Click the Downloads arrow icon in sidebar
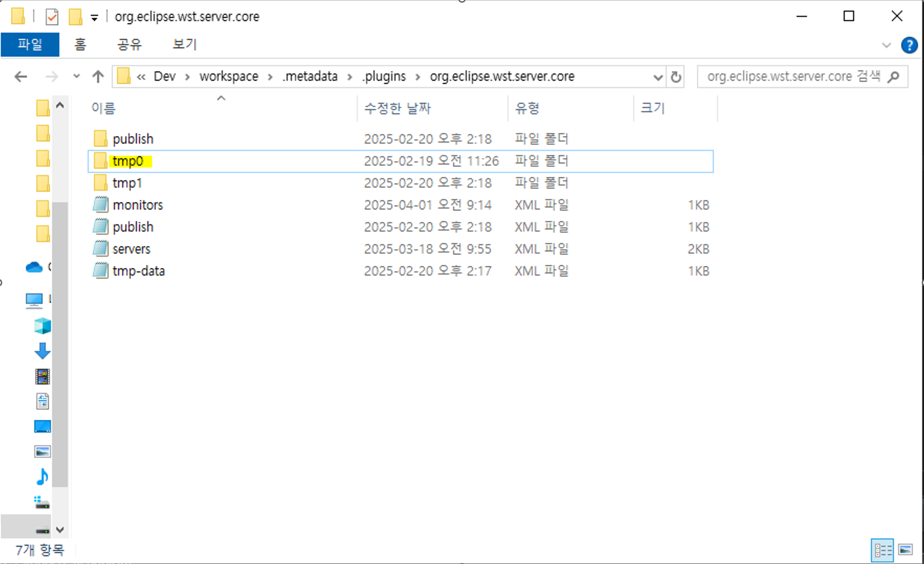 (x=42, y=351)
